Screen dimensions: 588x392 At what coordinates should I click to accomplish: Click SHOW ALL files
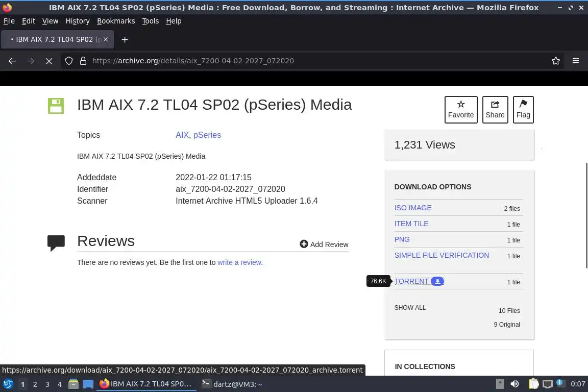click(410, 308)
